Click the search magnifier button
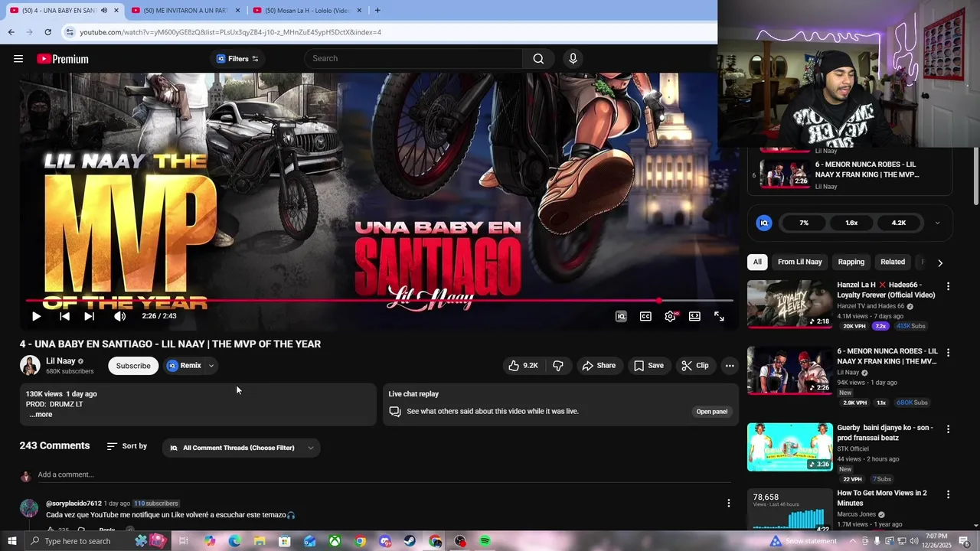980x551 pixels. (x=538, y=59)
